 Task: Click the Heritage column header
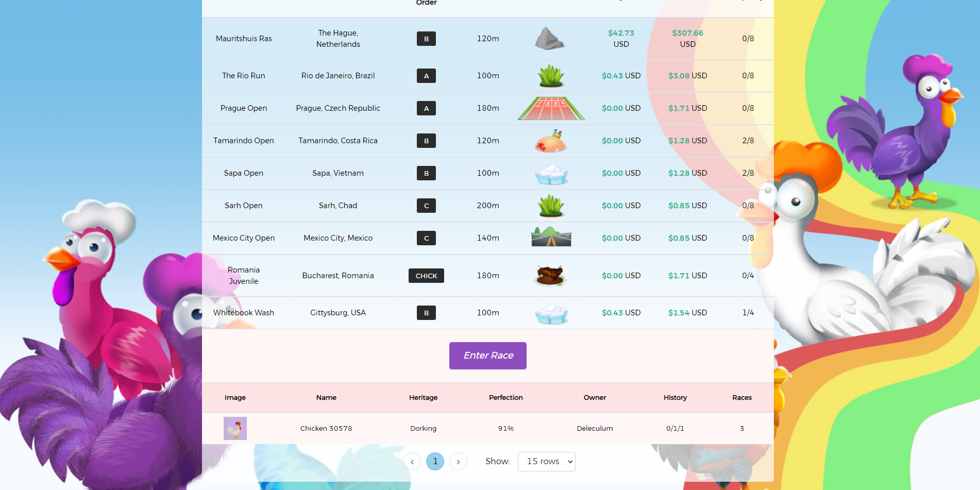pos(423,398)
